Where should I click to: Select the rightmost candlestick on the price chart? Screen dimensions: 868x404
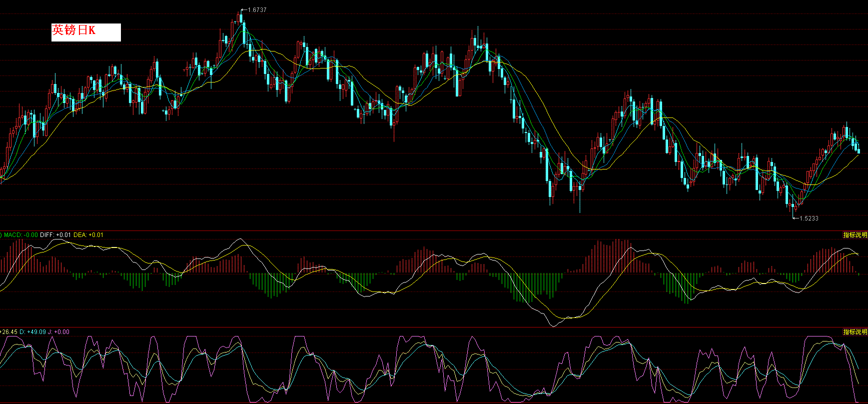point(859,148)
